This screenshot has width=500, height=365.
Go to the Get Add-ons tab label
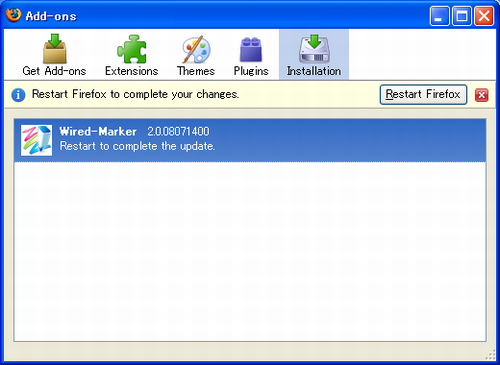point(54,71)
